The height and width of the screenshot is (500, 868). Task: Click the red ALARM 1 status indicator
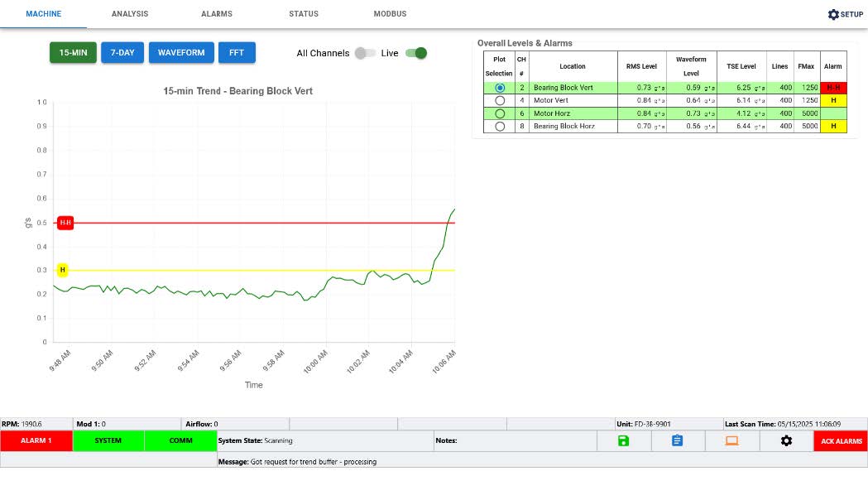coord(36,440)
